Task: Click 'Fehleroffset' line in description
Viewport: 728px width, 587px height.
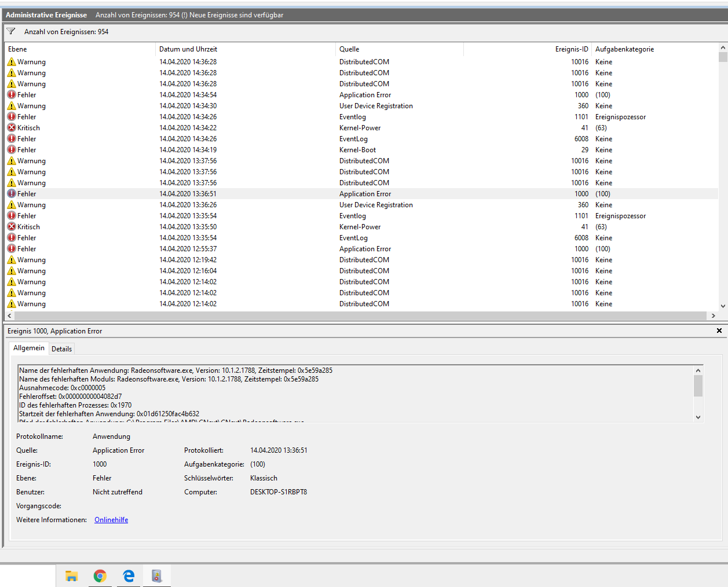Action: [71, 397]
